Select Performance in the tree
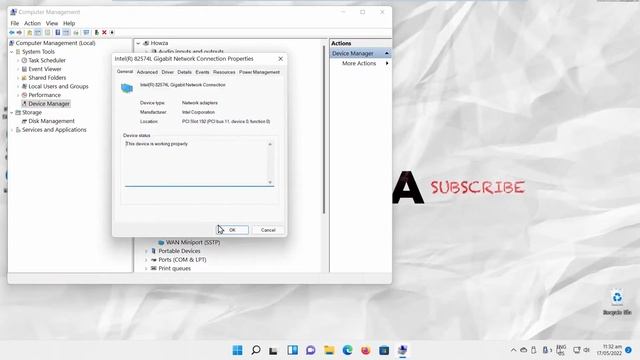 pos(44,95)
